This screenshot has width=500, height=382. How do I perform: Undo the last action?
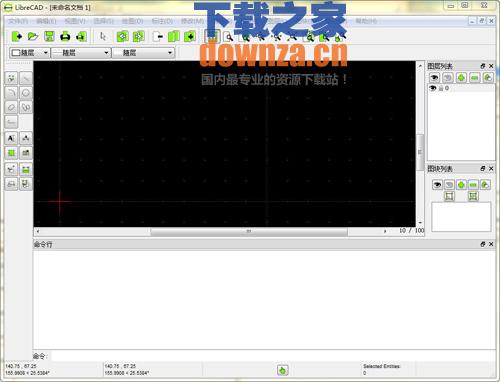(122, 36)
